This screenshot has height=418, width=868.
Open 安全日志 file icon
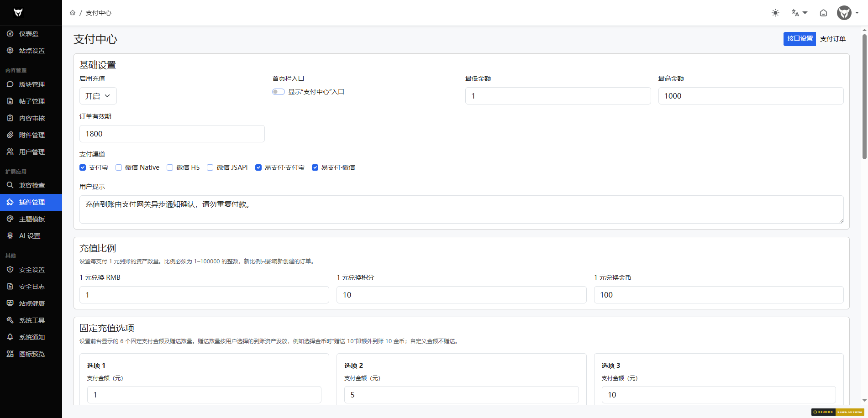(x=10, y=287)
